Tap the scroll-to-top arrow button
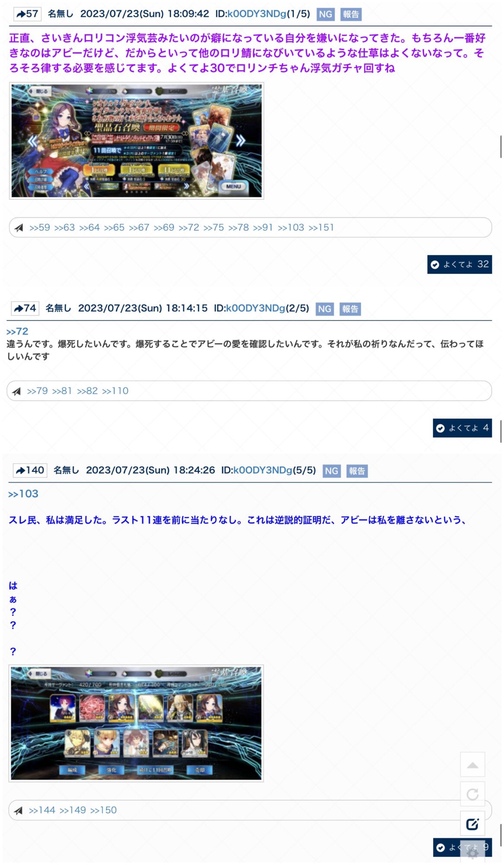 (472, 765)
